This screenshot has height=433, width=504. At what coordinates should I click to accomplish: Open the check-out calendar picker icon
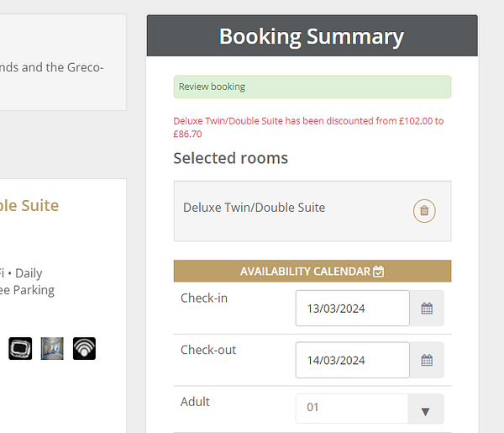point(427,361)
